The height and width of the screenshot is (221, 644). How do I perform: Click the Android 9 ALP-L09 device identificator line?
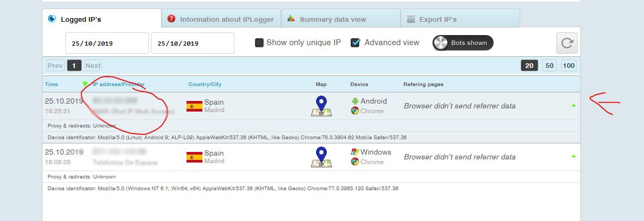tap(227, 138)
